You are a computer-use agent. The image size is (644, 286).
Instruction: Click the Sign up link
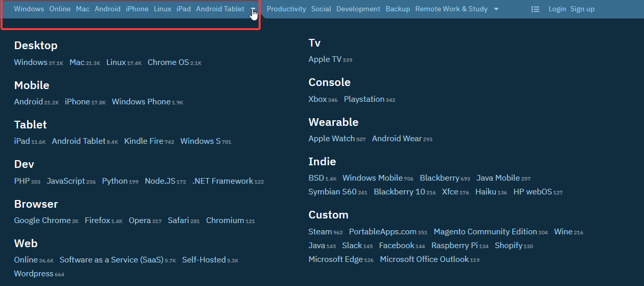(582, 9)
